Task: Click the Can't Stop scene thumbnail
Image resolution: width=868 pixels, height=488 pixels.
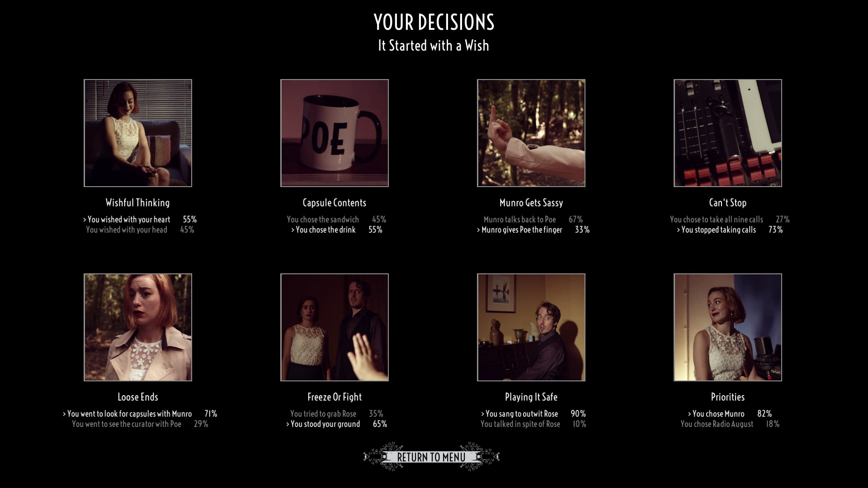Action: click(728, 133)
